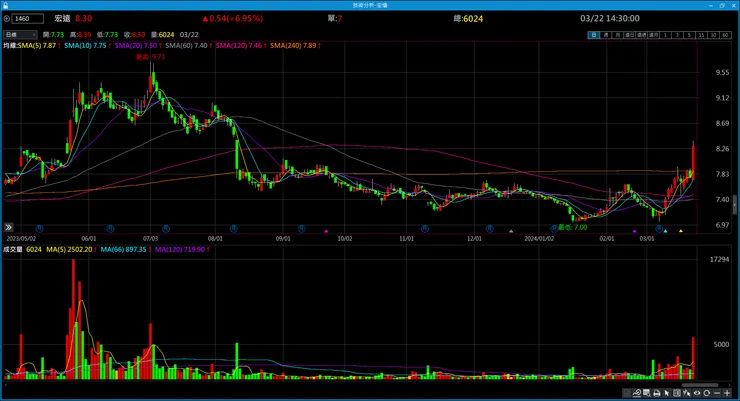Open the 日線 period dropdown
The height and width of the screenshot is (401, 740).
tap(20, 34)
